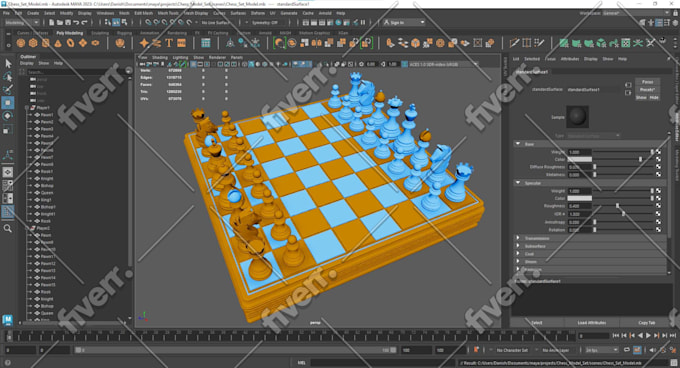Toggle Snap to Curves magnet
The height and width of the screenshot is (368, 680).
[157, 22]
